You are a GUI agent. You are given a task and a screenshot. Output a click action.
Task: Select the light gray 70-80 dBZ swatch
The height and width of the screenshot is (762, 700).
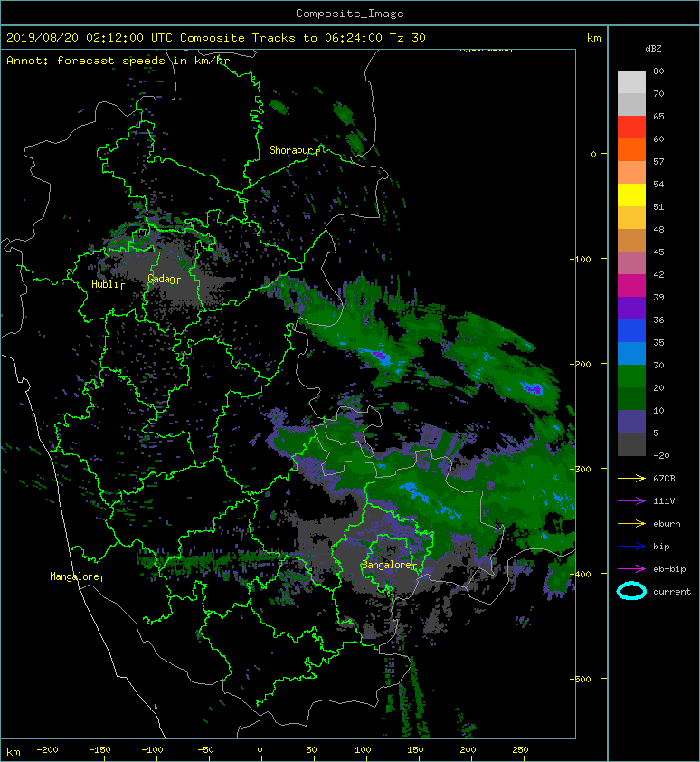tap(631, 82)
